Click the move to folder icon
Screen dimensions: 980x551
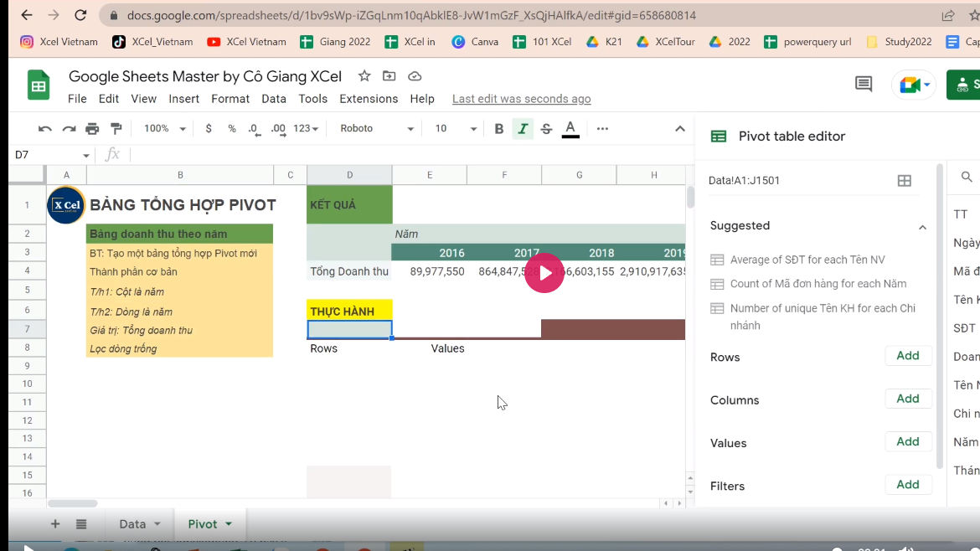[x=389, y=76]
